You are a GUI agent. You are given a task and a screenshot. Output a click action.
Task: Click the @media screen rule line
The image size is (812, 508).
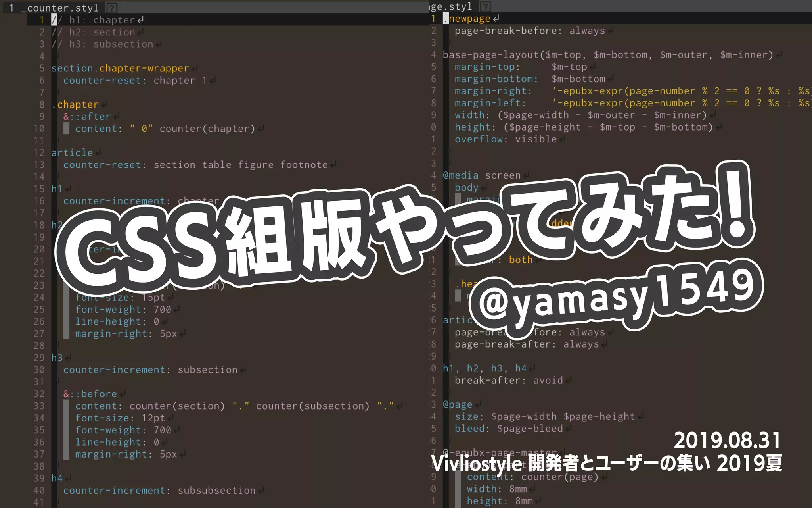(x=481, y=175)
